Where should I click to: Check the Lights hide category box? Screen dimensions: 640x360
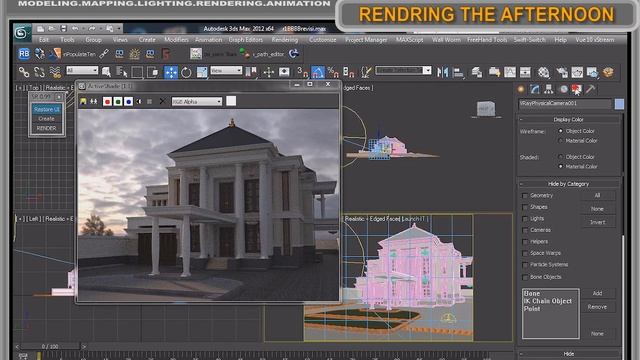point(525,219)
